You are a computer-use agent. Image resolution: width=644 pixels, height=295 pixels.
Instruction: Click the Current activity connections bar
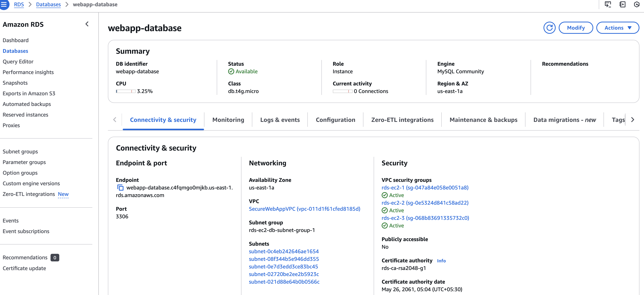(x=343, y=91)
